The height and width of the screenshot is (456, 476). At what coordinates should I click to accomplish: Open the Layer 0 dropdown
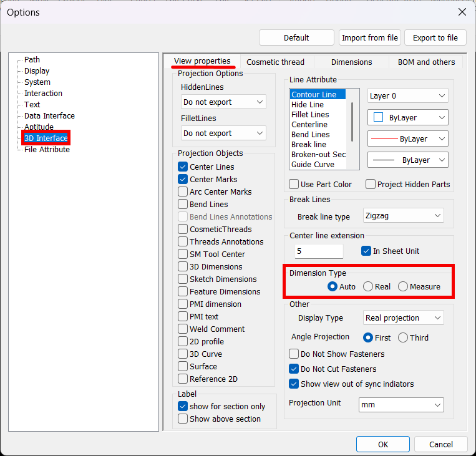point(408,95)
